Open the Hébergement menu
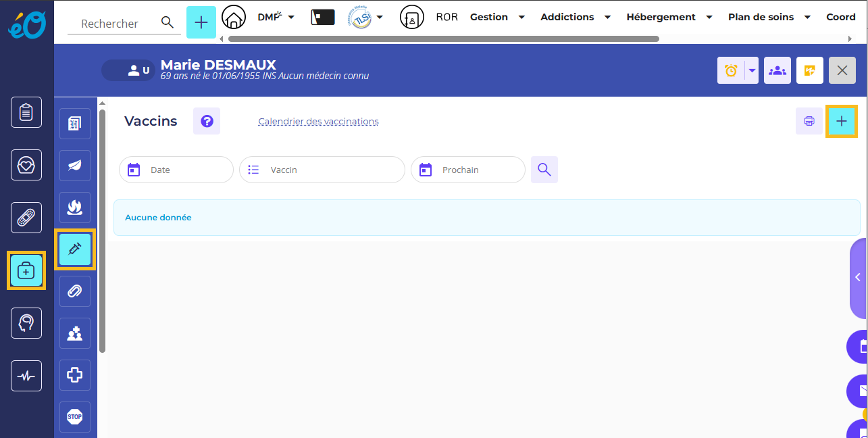 (x=669, y=18)
